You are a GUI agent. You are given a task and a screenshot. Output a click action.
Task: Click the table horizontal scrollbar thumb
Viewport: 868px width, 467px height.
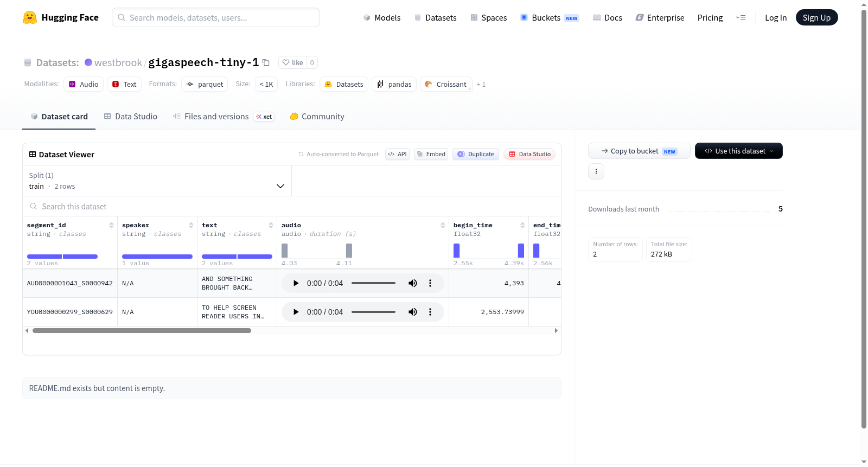click(x=142, y=330)
